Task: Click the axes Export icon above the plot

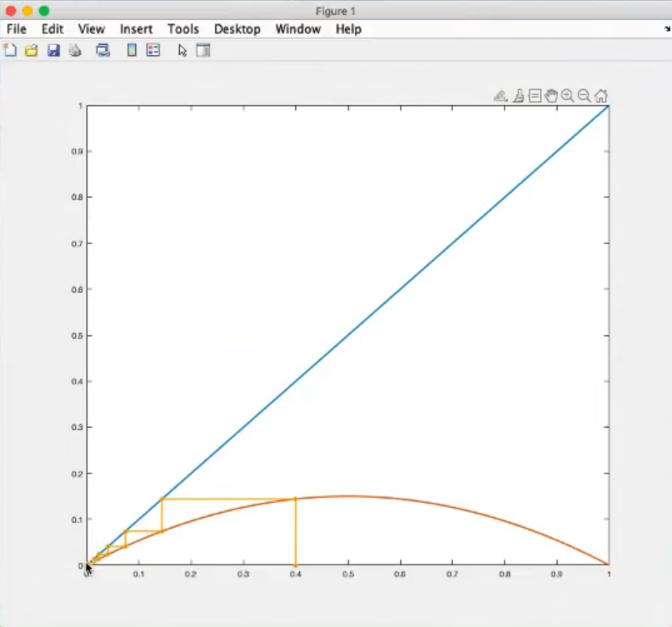Action: tap(500, 96)
